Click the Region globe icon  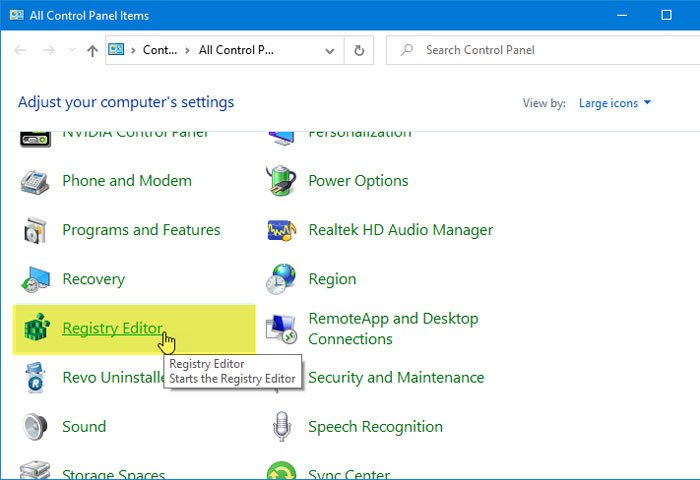tap(282, 280)
